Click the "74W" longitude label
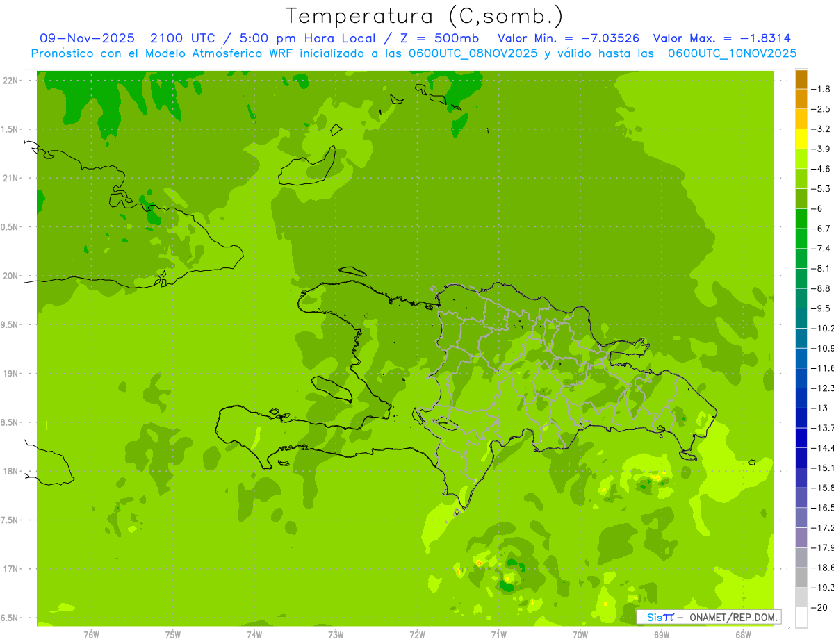 254,634
